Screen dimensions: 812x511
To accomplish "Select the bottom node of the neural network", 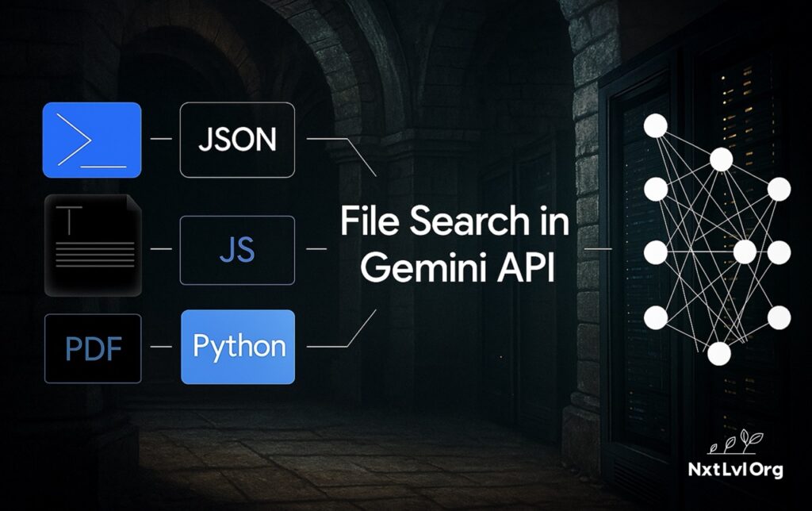I will (x=718, y=355).
